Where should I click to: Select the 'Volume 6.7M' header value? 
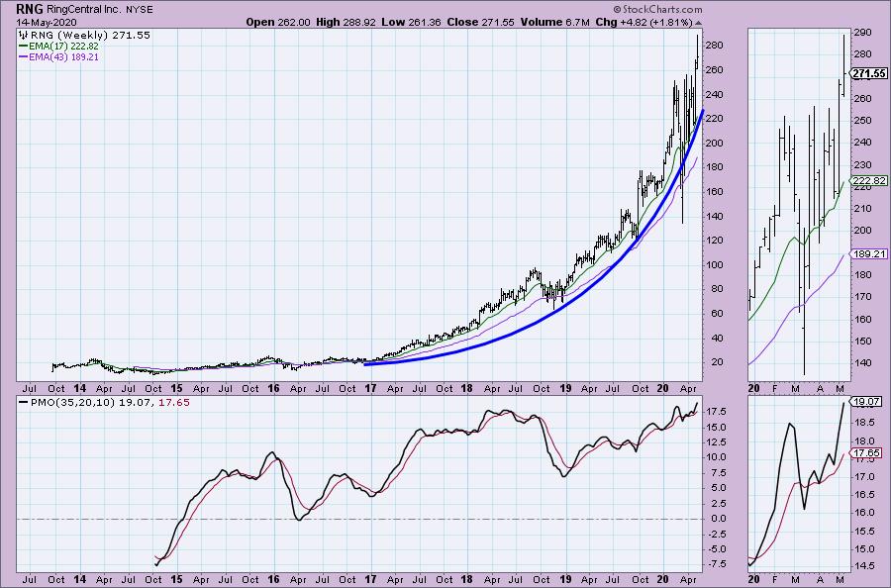[x=554, y=22]
